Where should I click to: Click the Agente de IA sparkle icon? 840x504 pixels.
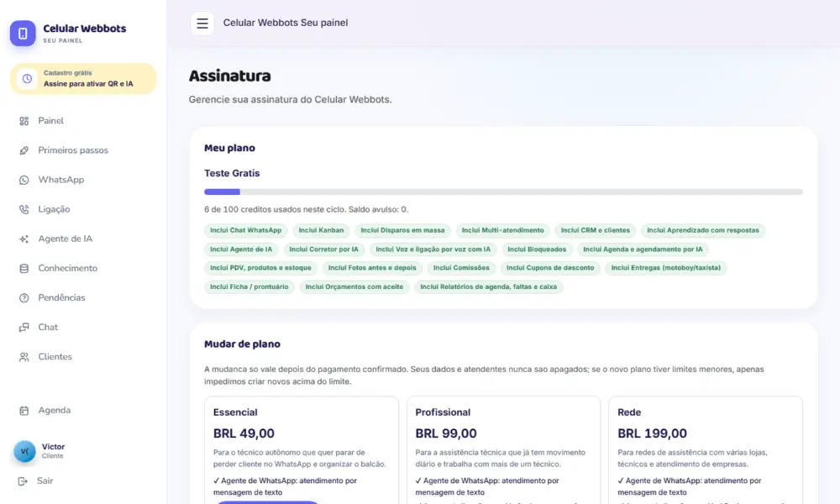coord(24,239)
